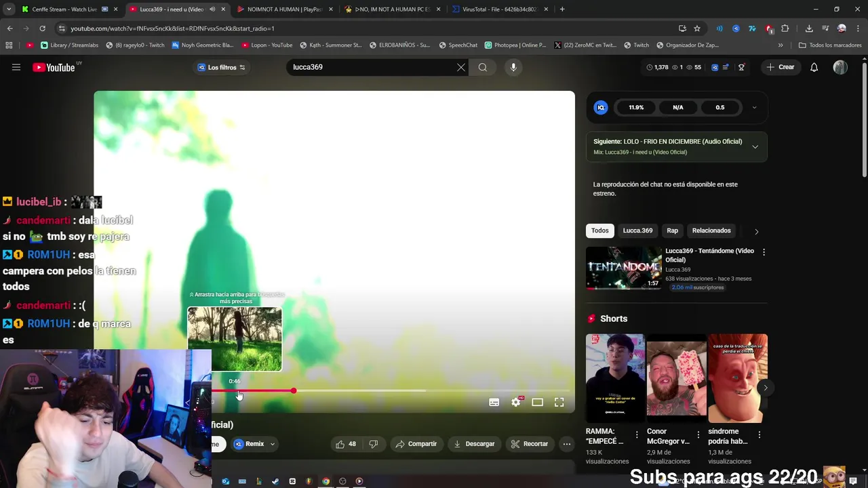This screenshot has height=488, width=868.
Task: Open Lucca369 - Tentándome video title
Action: click(709, 255)
